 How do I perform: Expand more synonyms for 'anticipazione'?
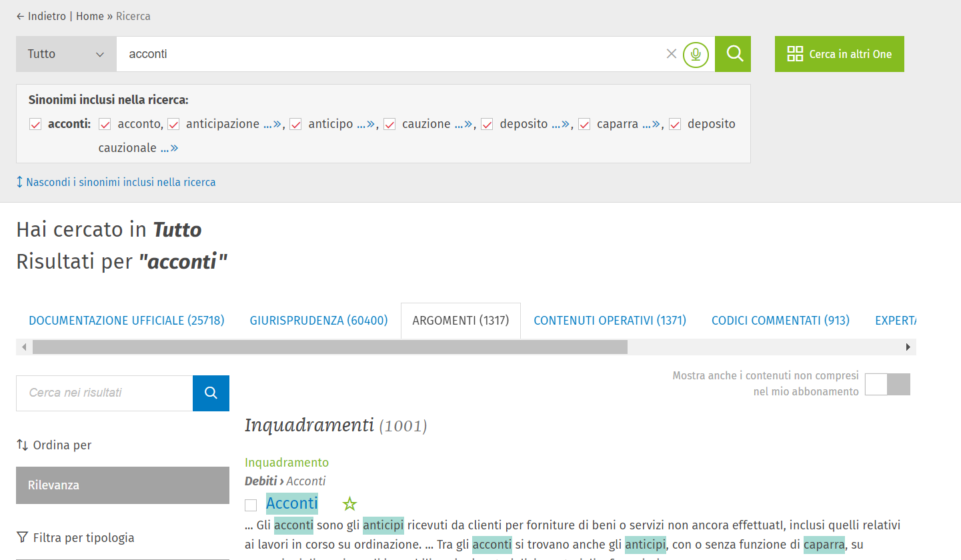pyautogui.click(x=273, y=124)
